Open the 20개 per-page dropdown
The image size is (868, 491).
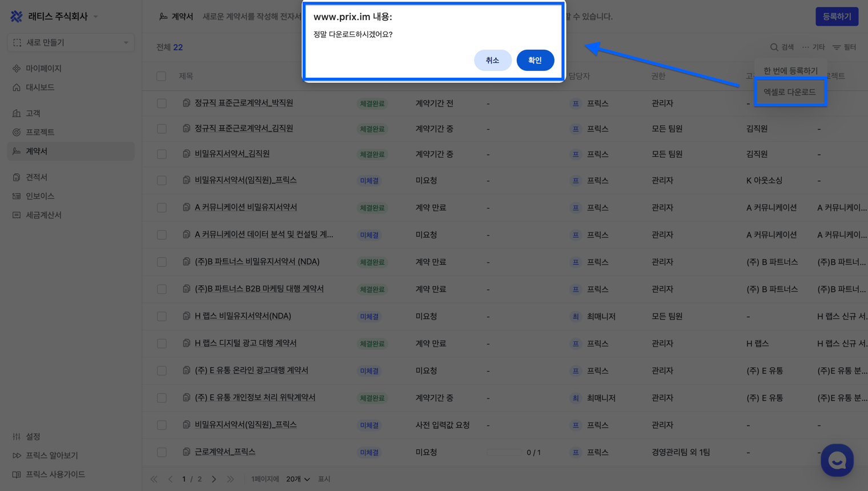[298, 479]
